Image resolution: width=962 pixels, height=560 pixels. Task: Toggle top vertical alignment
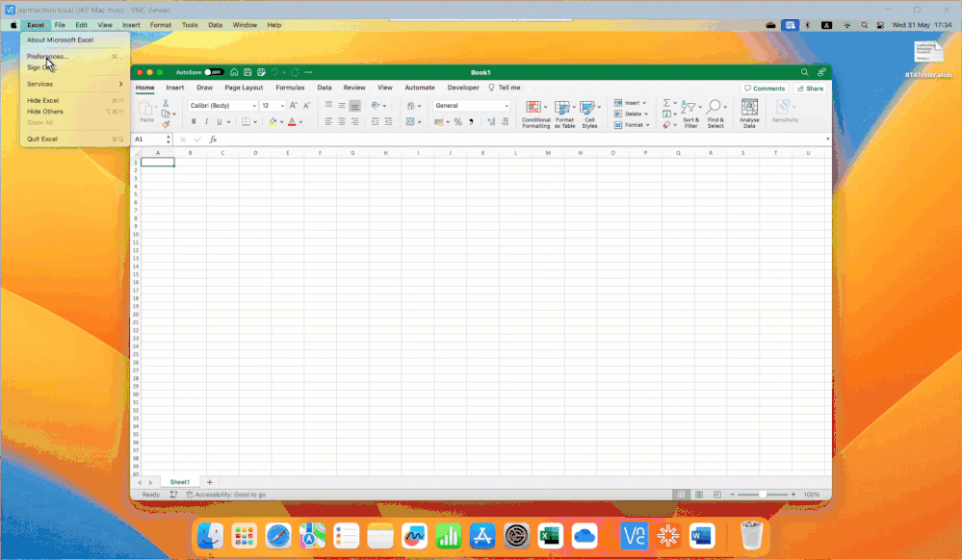coord(328,106)
